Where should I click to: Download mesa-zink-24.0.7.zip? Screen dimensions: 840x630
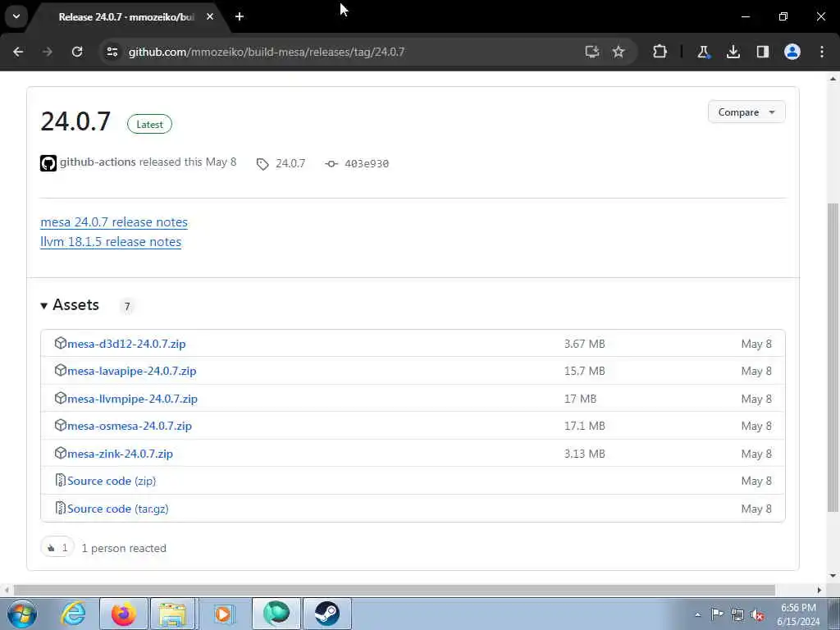[x=120, y=454]
